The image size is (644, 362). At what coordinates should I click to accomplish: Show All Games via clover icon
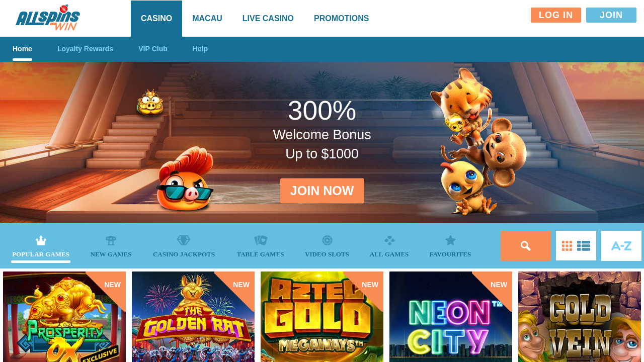[x=389, y=240]
